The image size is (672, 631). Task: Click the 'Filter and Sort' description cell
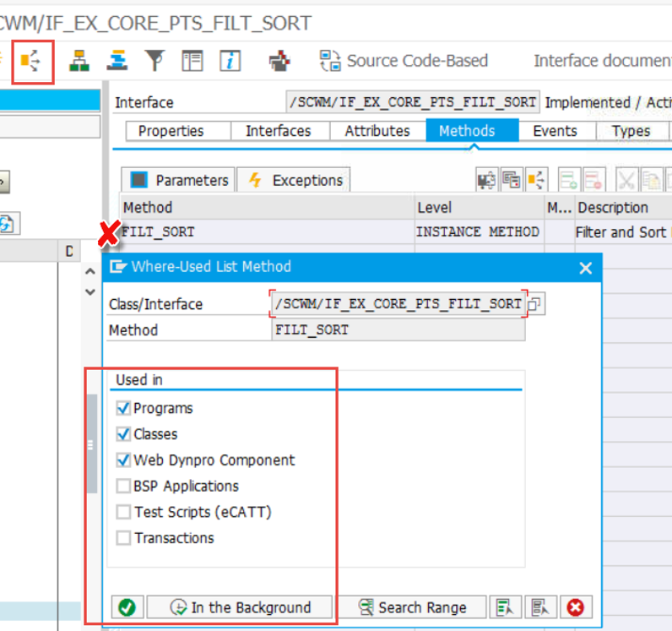tap(623, 232)
